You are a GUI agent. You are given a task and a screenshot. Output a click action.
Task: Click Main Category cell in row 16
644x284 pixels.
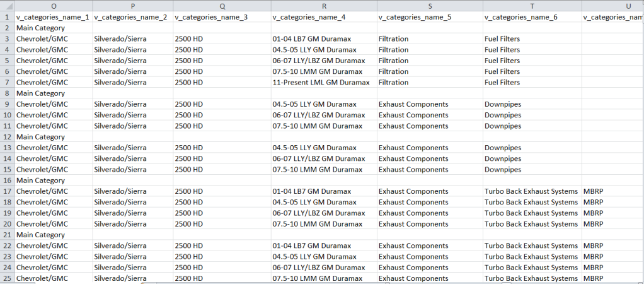pos(54,180)
